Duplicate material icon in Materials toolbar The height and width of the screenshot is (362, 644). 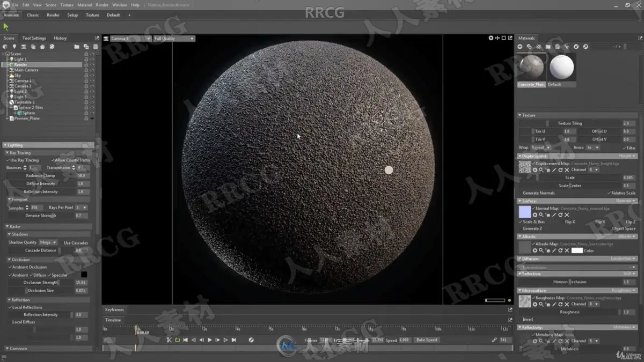click(x=529, y=47)
